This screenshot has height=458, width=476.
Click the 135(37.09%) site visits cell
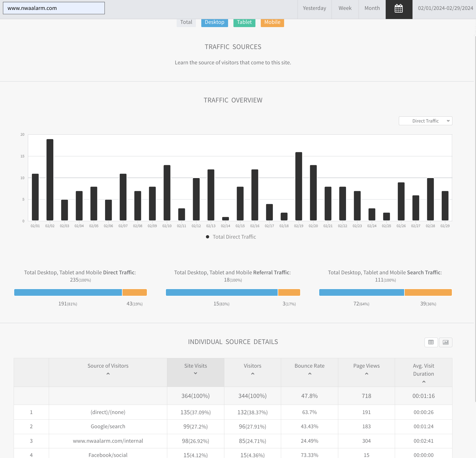point(196,412)
